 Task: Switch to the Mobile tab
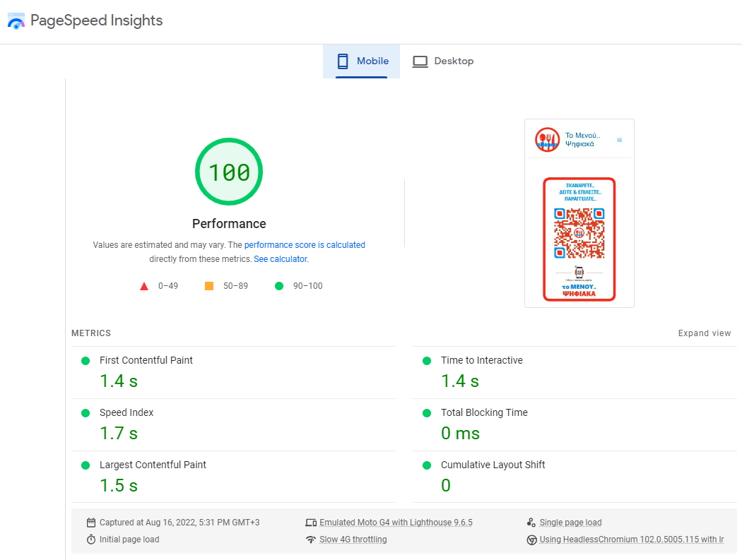click(x=362, y=61)
